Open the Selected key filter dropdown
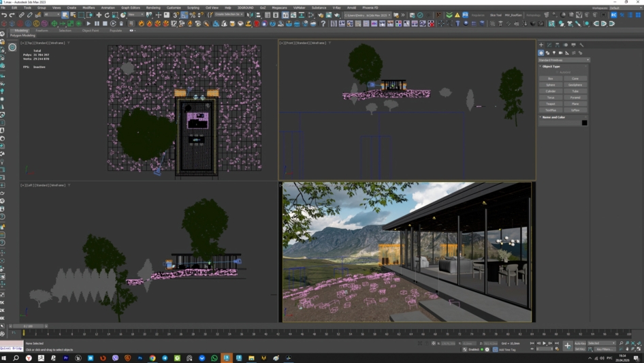The width and height of the screenshot is (644, 363). (602, 343)
